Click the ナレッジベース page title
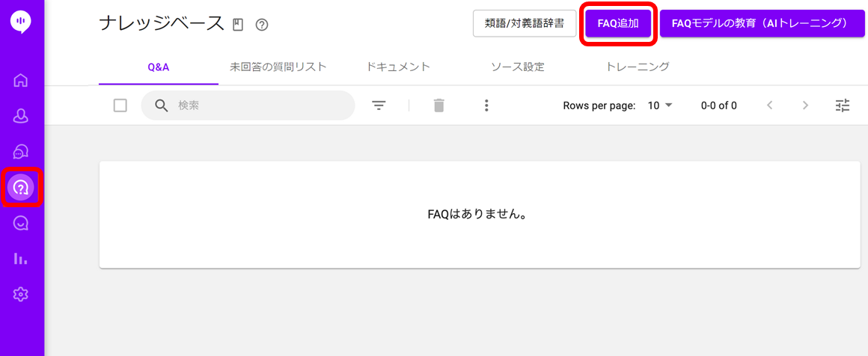 coord(162,24)
